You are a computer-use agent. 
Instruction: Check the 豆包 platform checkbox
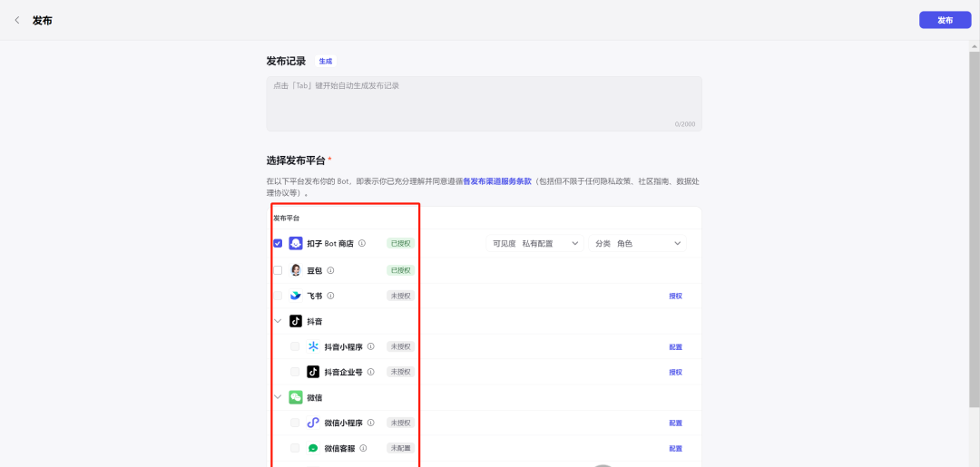278,270
